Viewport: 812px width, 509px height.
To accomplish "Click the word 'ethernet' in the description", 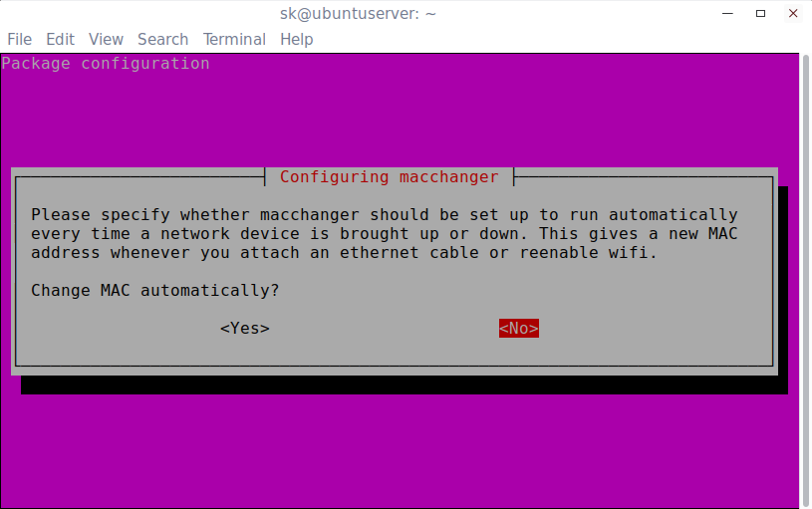I will [379, 253].
